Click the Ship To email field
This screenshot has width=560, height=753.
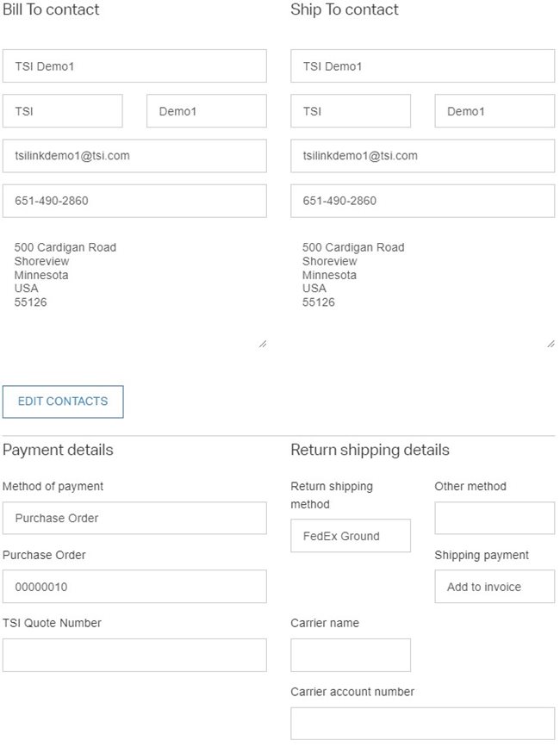[x=422, y=156]
